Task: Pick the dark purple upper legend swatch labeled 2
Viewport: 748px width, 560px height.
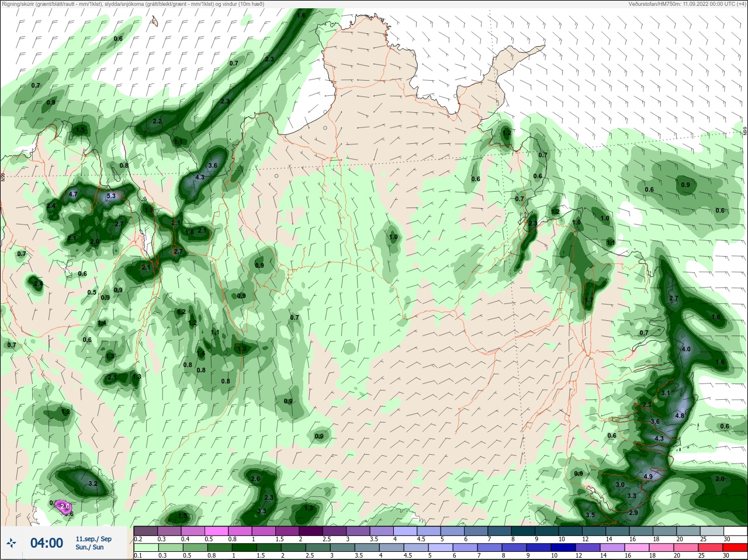Action: point(311,531)
